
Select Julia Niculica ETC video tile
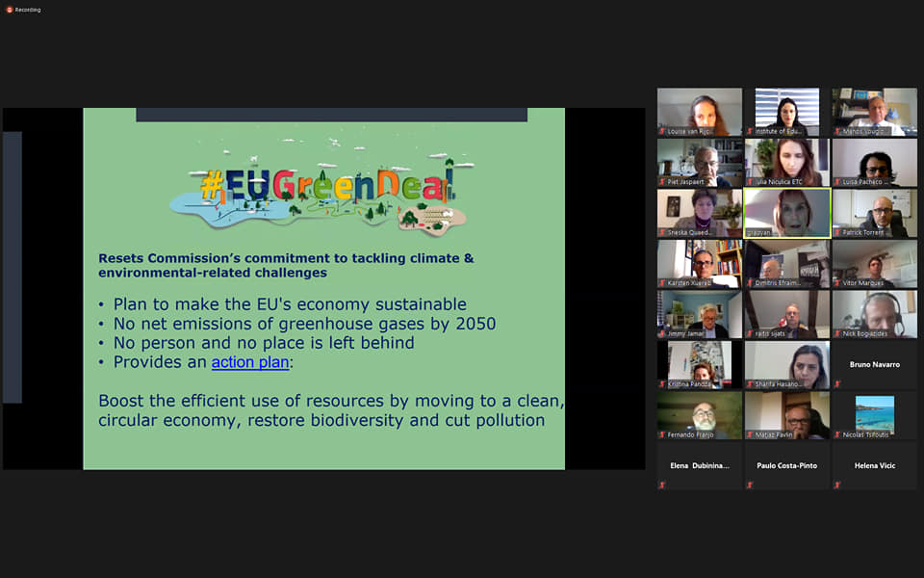tap(786, 162)
